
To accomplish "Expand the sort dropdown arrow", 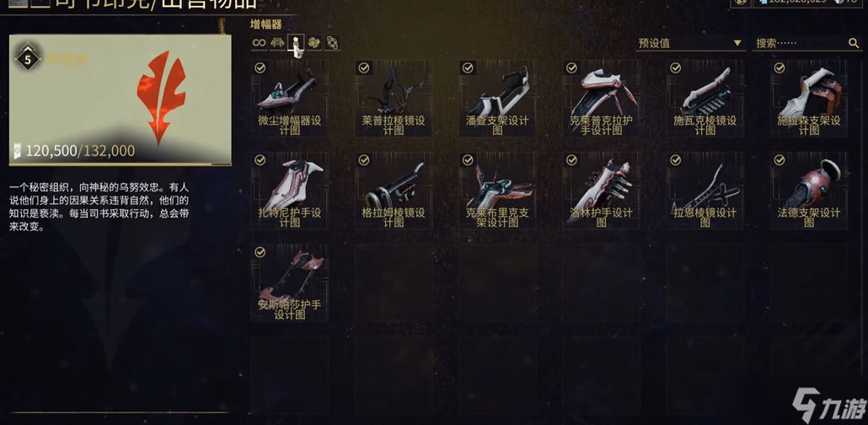I will point(737,43).
